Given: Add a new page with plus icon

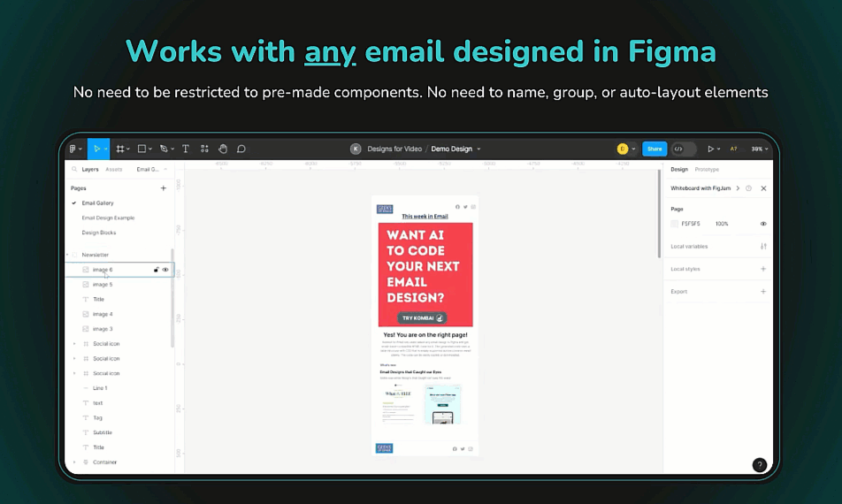Looking at the screenshot, I should coord(164,187).
